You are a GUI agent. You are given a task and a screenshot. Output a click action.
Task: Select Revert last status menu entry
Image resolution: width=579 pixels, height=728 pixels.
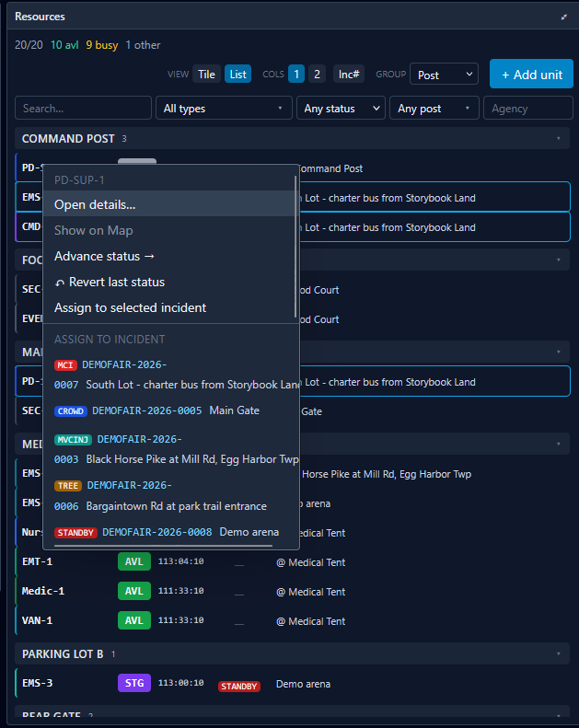pyautogui.click(x=169, y=282)
